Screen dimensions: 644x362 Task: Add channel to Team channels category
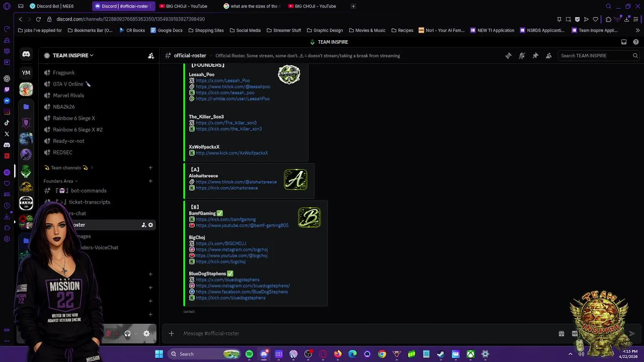point(150,168)
